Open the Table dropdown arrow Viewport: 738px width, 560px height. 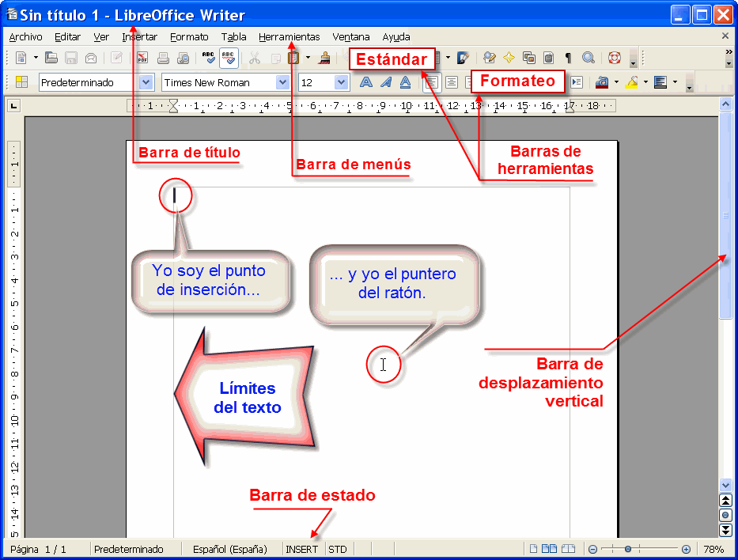(448, 58)
